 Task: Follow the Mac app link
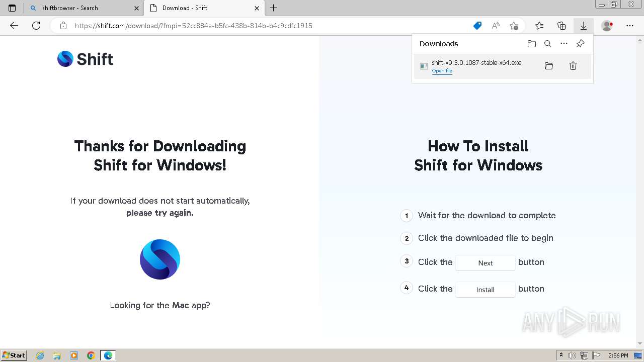[x=181, y=305]
